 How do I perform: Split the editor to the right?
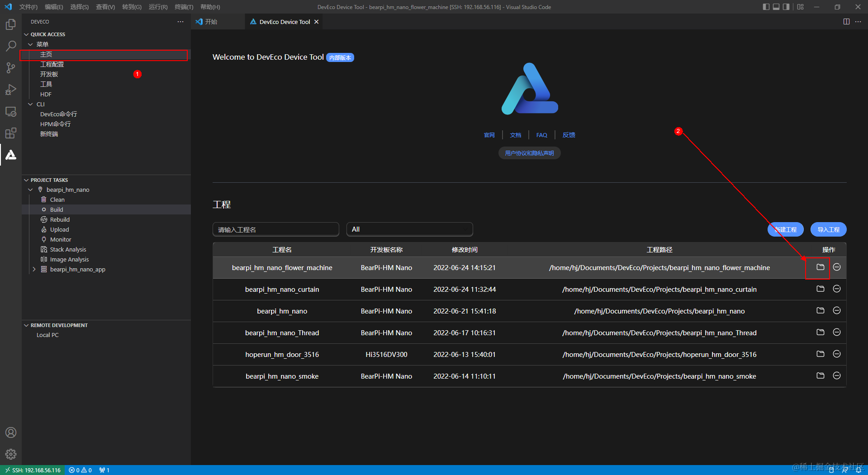[x=846, y=22]
